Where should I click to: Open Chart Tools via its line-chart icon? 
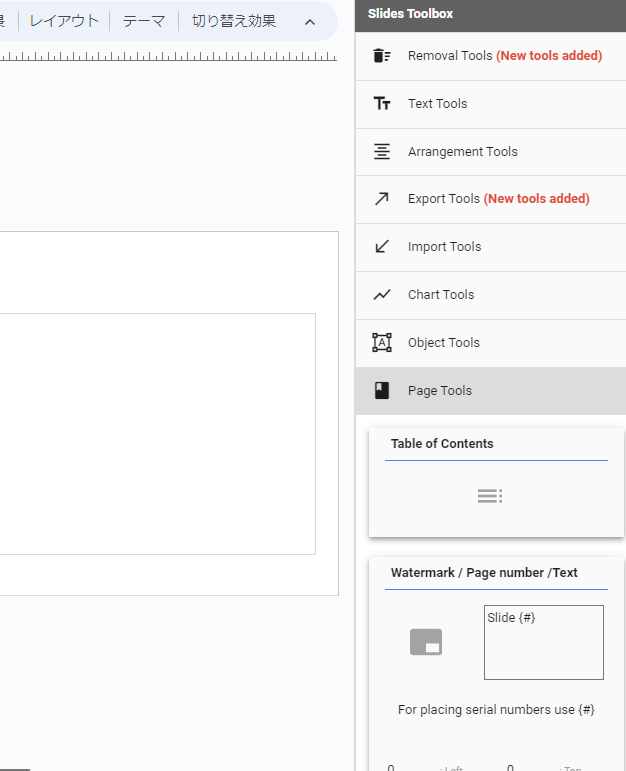coord(381,295)
